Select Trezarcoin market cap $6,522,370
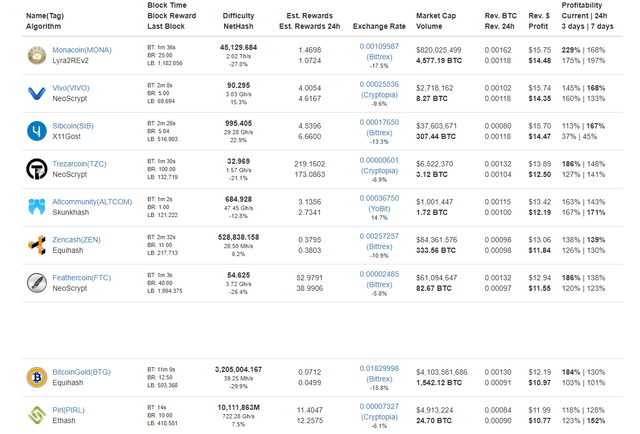 click(x=434, y=164)
